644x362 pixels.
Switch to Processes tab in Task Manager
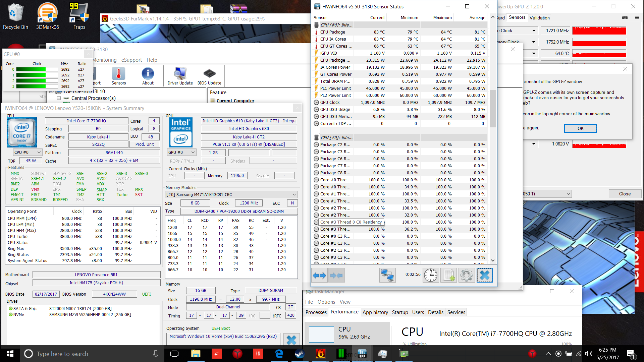(x=316, y=312)
